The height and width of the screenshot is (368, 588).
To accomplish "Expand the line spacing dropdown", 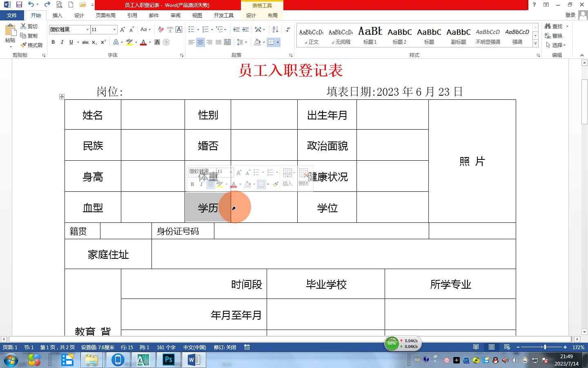I will pos(246,42).
